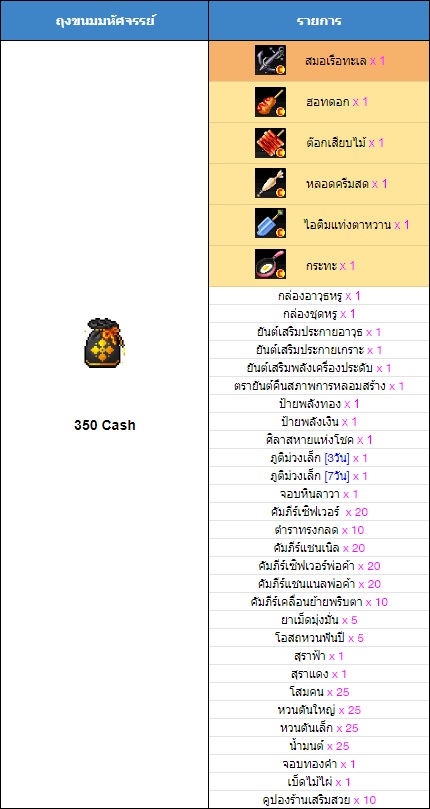Click the cream piping tube icon
430x809 pixels.
[x=270, y=184]
